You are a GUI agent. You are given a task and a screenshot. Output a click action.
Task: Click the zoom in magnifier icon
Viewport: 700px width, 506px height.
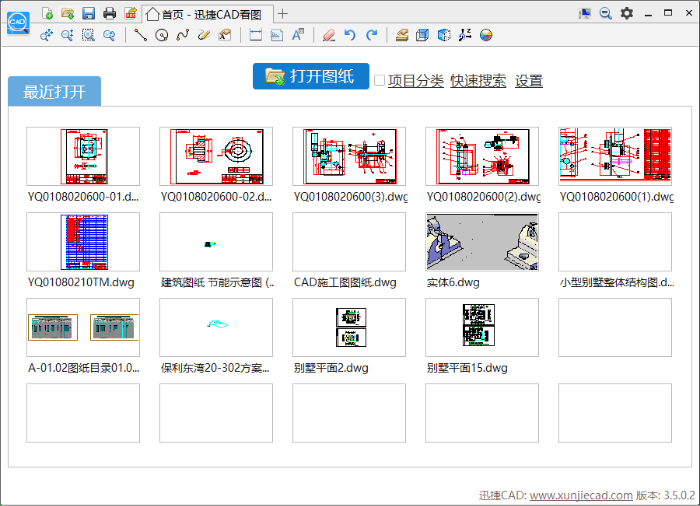(x=67, y=35)
